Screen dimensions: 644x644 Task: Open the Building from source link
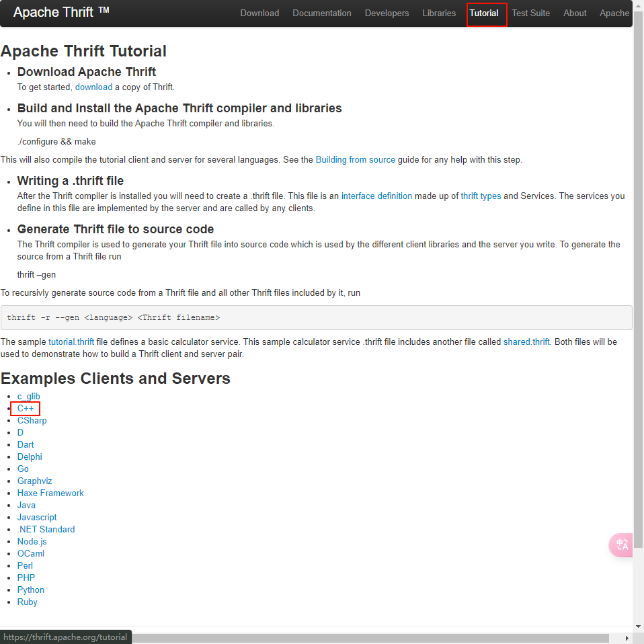[355, 160]
